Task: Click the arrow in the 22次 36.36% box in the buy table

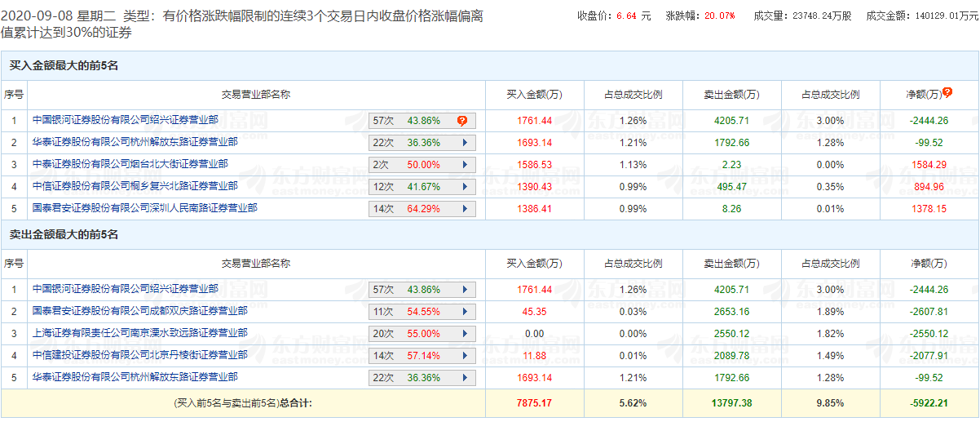Action: 465,143
